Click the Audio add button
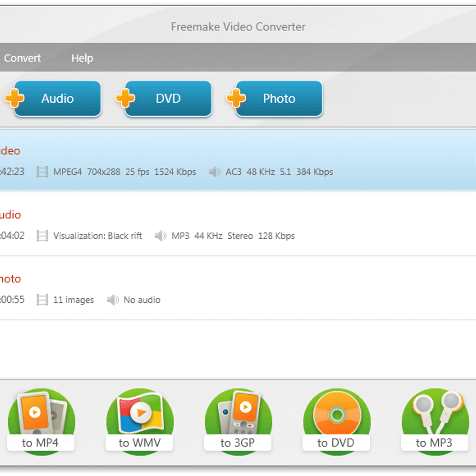The height and width of the screenshot is (476, 476). [x=58, y=98]
